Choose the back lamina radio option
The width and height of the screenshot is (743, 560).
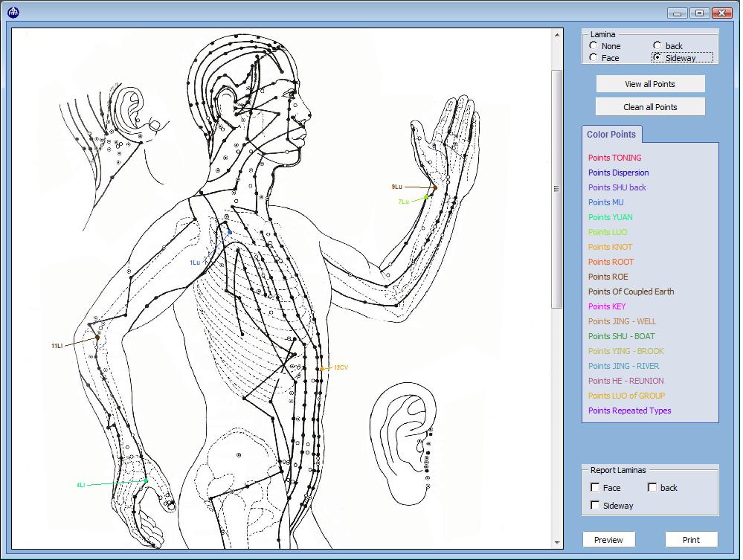coord(657,46)
